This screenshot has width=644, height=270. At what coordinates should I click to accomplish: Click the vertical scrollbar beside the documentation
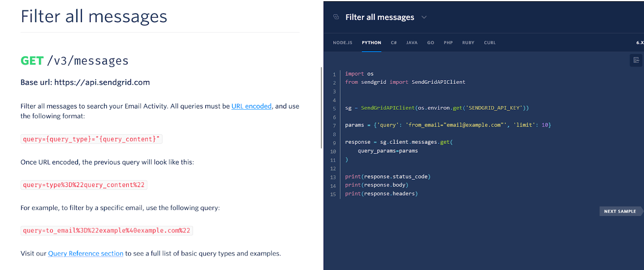[321, 108]
